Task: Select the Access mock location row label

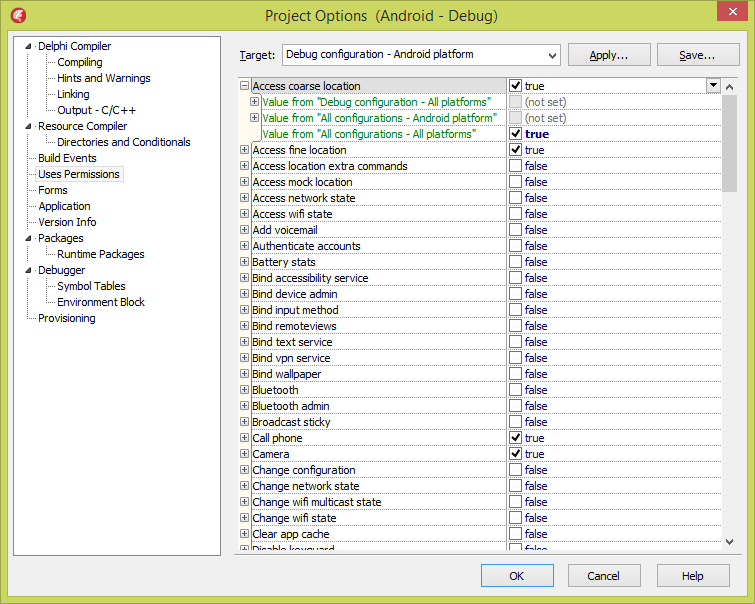Action: click(x=302, y=182)
